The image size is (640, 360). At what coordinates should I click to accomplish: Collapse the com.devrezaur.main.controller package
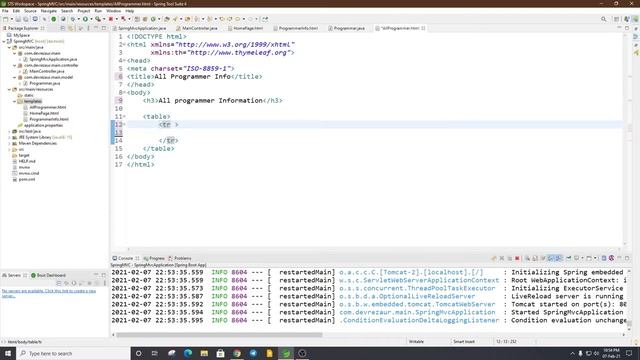coord(15,65)
